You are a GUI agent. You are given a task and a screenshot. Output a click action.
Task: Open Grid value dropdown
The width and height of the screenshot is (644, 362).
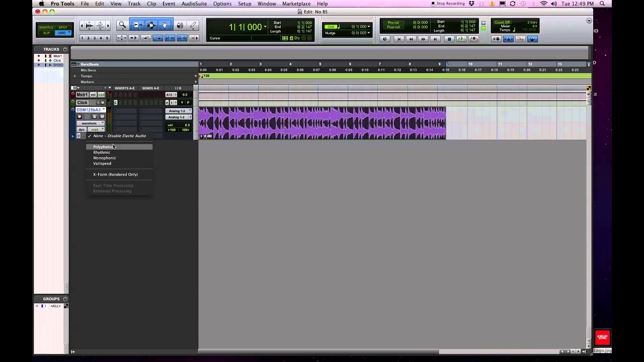pos(369,27)
